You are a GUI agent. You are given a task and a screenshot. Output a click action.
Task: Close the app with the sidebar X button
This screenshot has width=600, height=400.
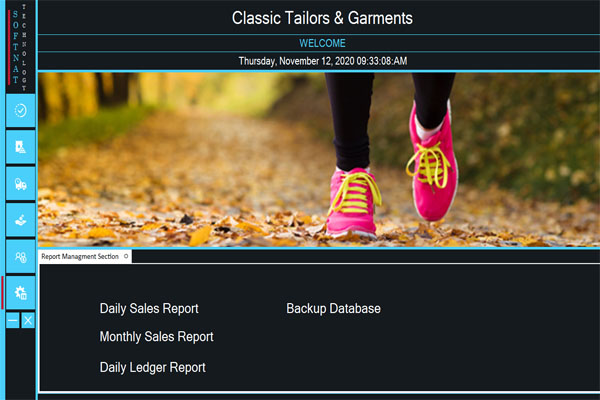(x=28, y=320)
